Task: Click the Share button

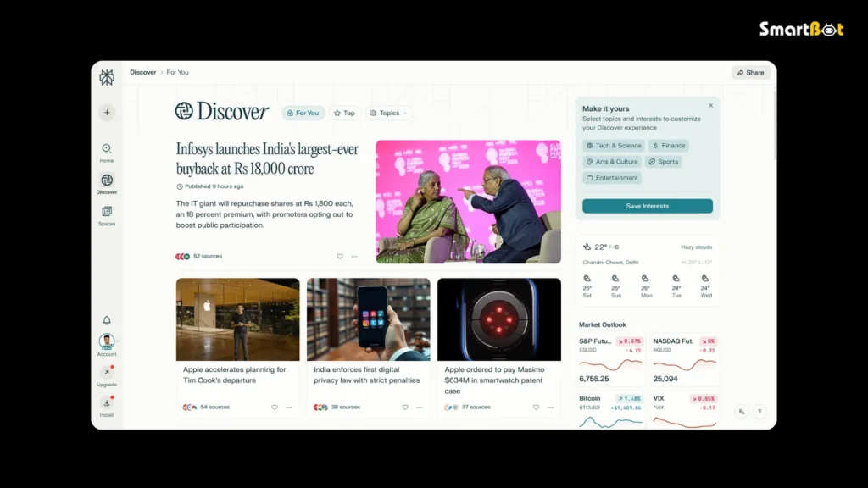Action: (751, 73)
